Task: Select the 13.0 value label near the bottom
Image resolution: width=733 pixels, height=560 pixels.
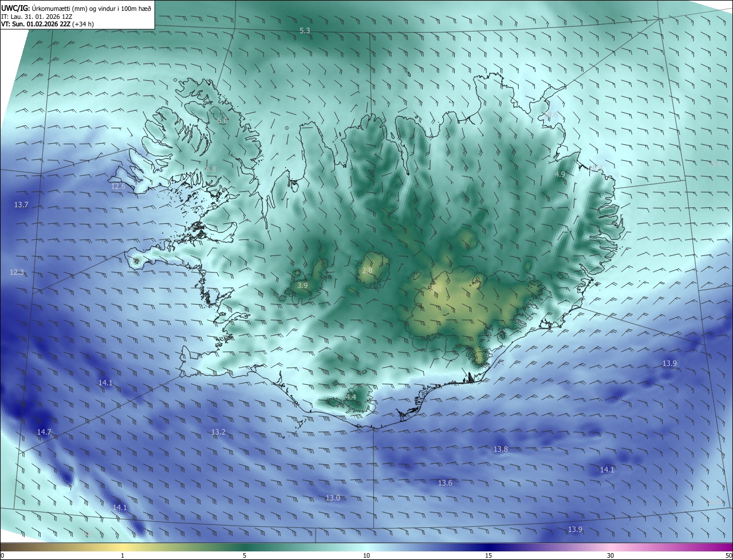Action: [333, 498]
